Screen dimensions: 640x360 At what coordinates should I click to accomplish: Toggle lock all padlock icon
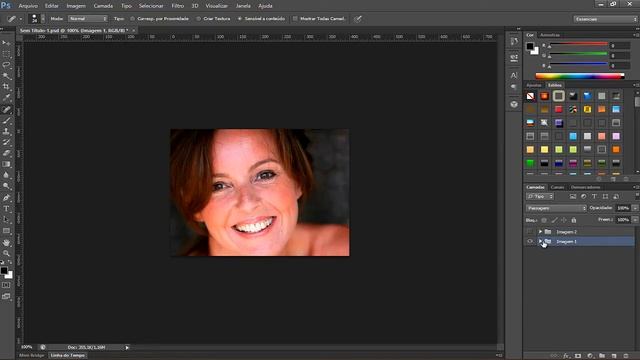574,220
